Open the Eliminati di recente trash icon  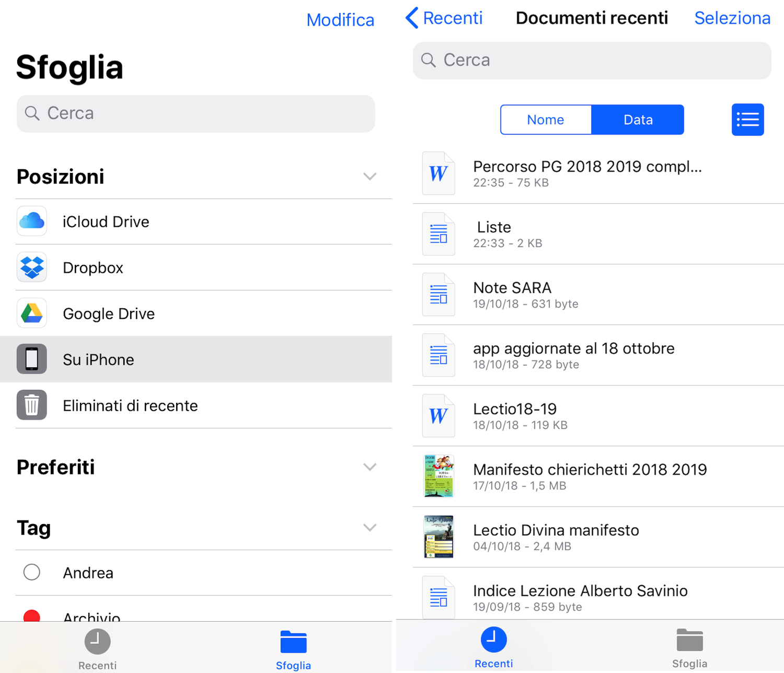pos(32,405)
